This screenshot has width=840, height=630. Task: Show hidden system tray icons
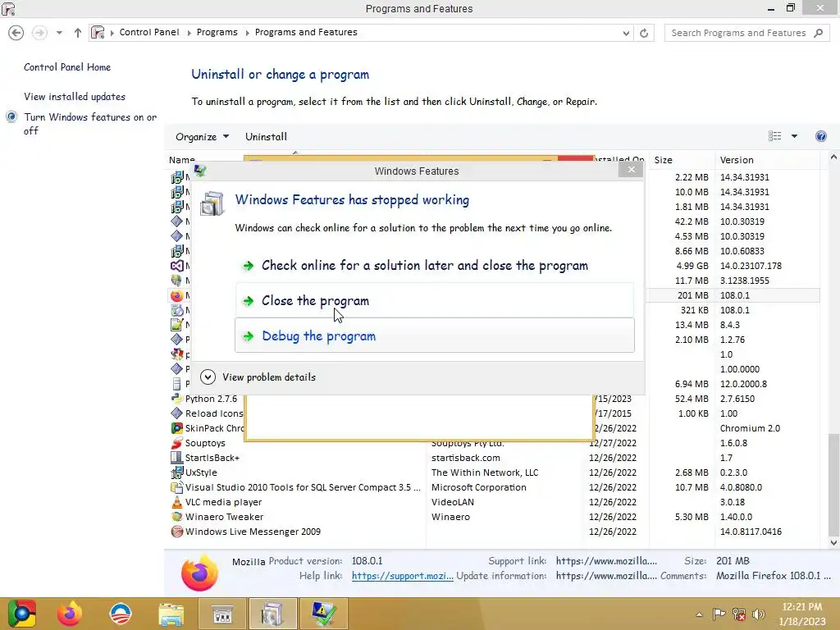[699, 614]
